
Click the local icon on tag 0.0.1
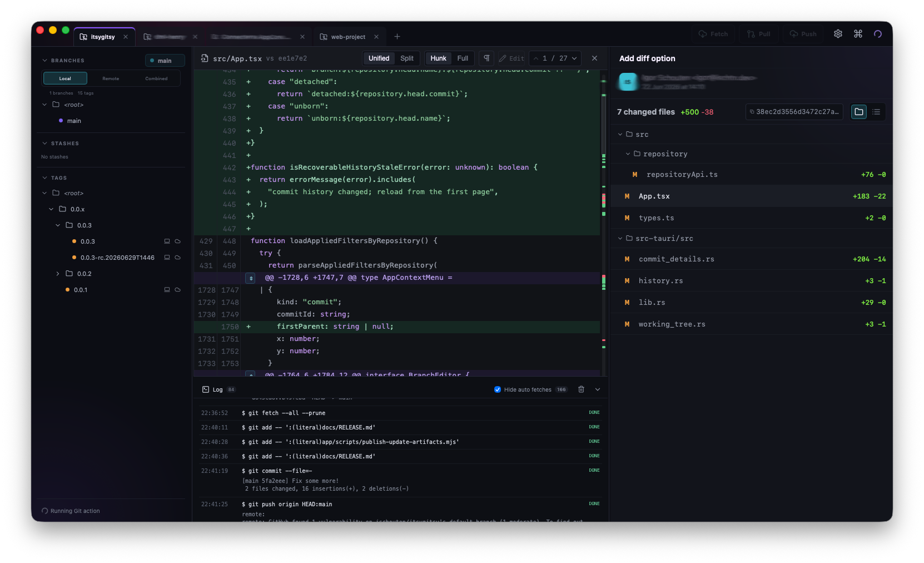[x=167, y=290]
